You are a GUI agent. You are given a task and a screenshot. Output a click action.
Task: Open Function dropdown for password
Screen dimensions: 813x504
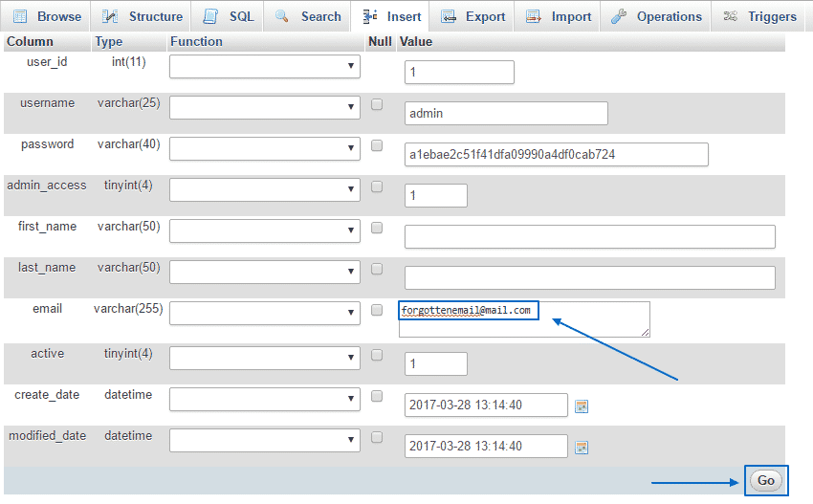click(264, 148)
